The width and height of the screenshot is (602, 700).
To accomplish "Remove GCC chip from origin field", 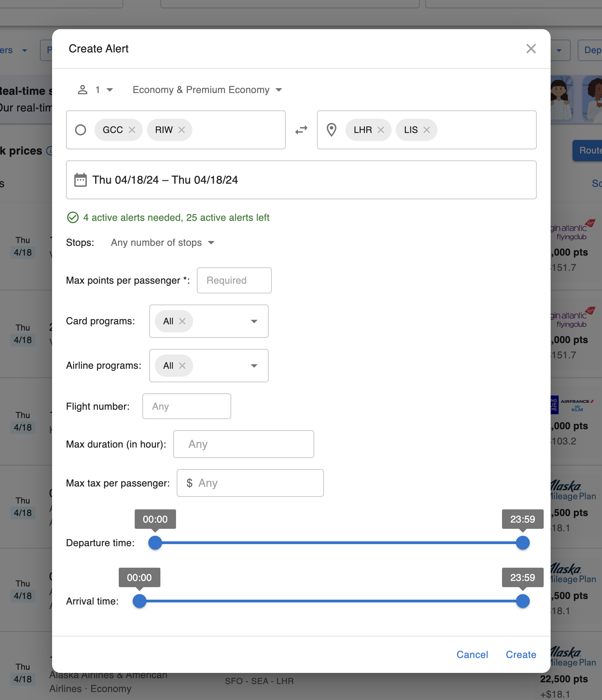I will point(132,130).
